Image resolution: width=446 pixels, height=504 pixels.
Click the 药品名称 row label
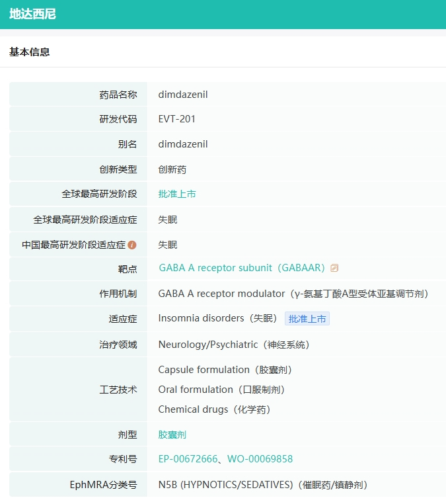pyautogui.click(x=118, y=95)
